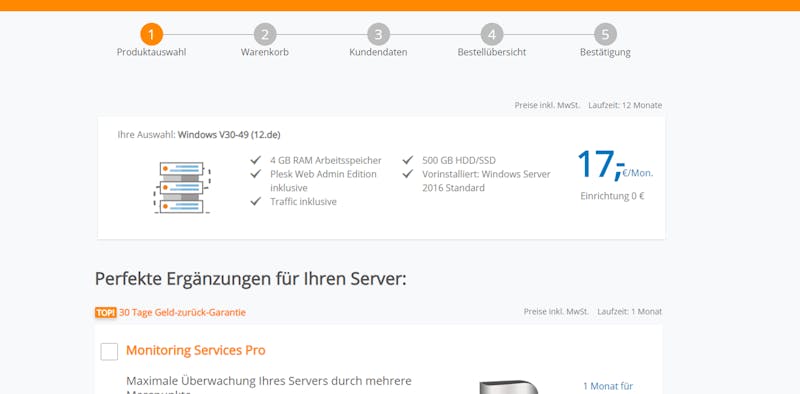The image size is (800, 394).
Task: Click the Bestellübersicht step label
Action: tap(492, 52)
